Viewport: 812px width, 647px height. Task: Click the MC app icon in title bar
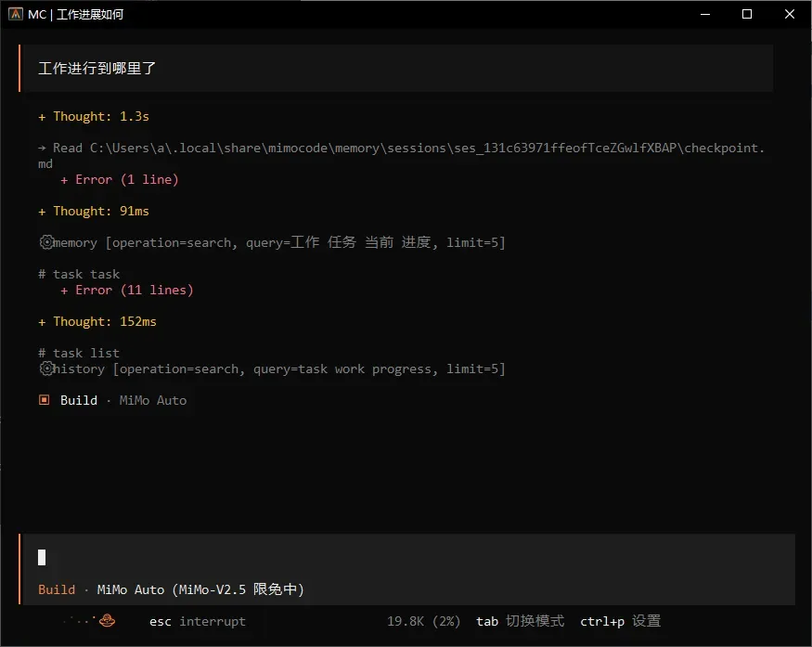[16, 14]
